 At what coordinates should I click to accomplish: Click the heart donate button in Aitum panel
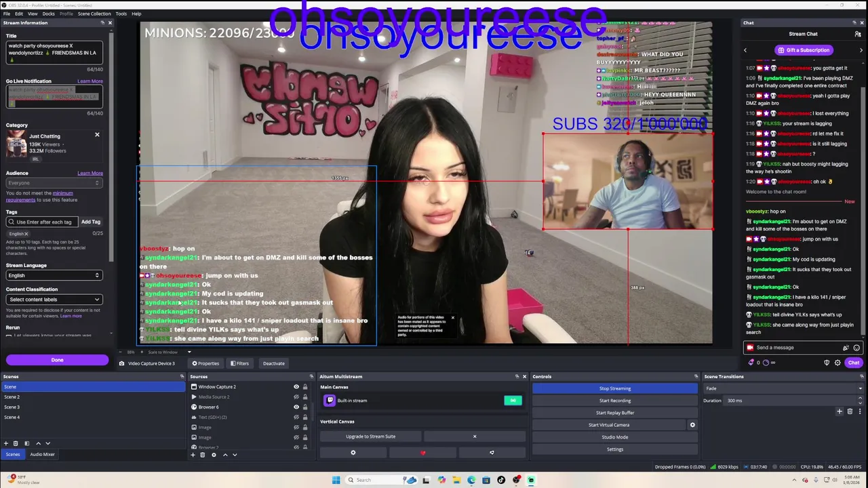(423, 453)
